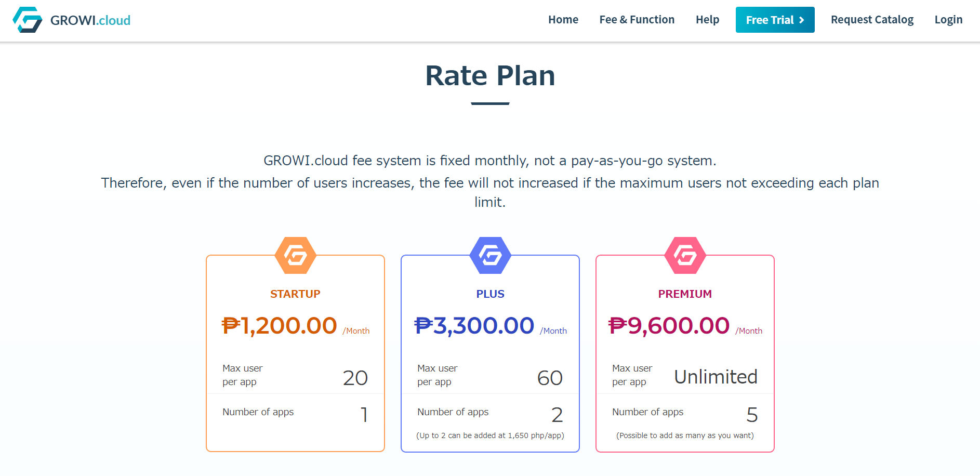Click the Unlimited max user value
Image resolution: width=980 pixels, height=476 pixels.
[x=716, y=377]
